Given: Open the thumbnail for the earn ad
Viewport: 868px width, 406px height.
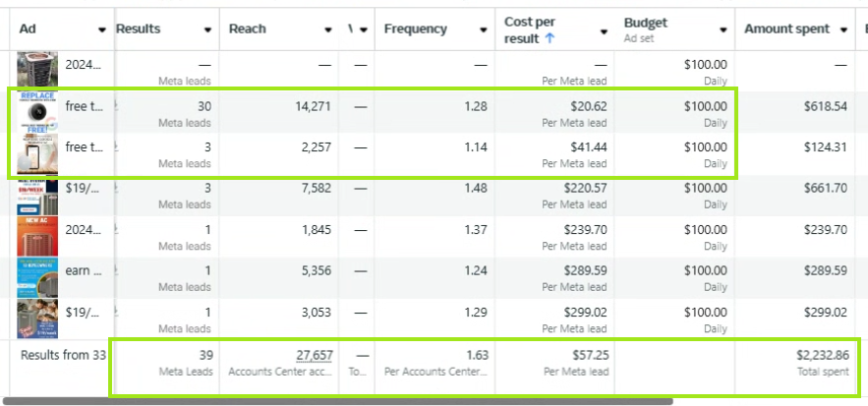Looking at the screenshot, I should (x=37, y=277).
